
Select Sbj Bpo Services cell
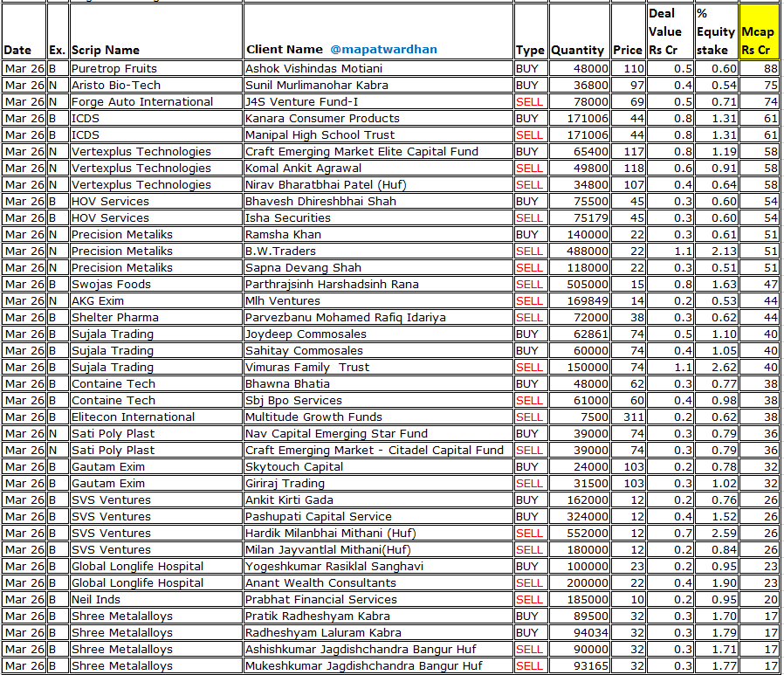[378, 400]
